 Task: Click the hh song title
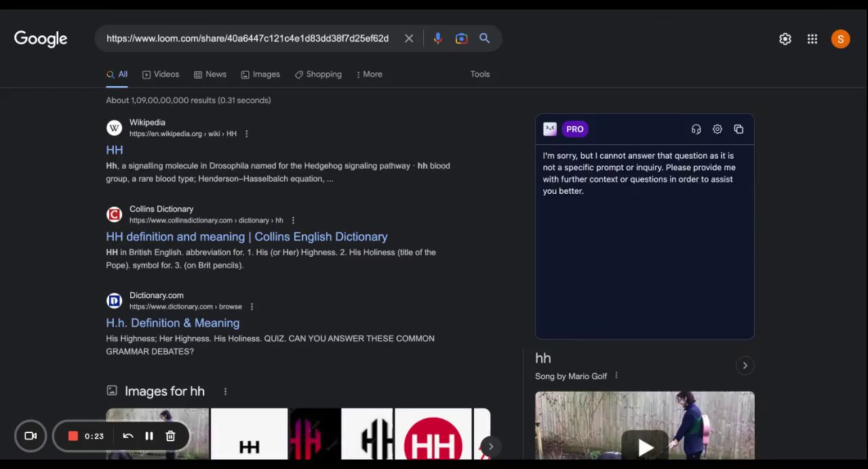pos(543,359)
